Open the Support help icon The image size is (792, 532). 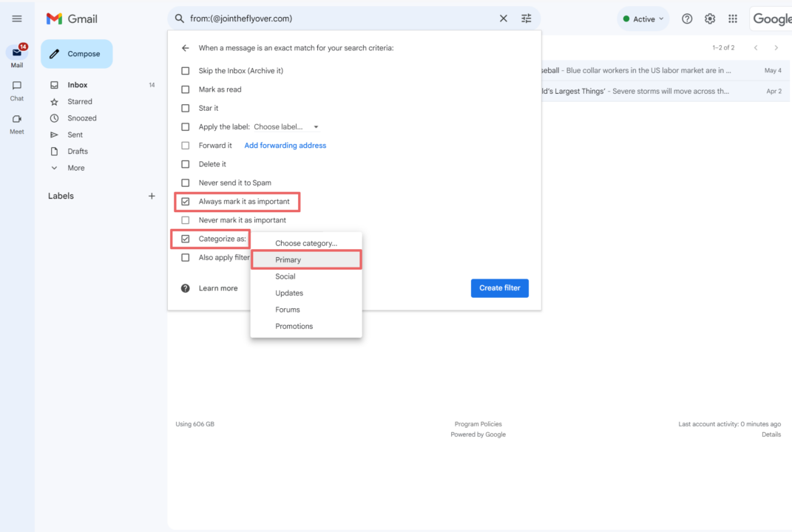(x=687, y=18)
